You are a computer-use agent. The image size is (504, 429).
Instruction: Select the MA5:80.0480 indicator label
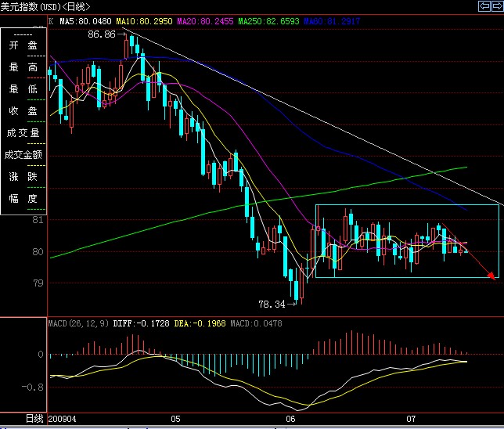pyautogui.click(x=85, y=22)
